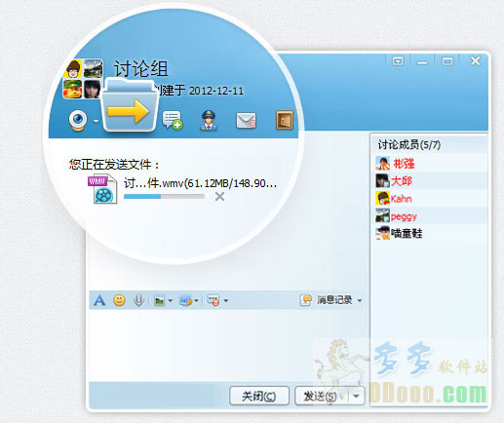Click the screen capture icon
Screen dimensions: 504x423
click(186, 300)
